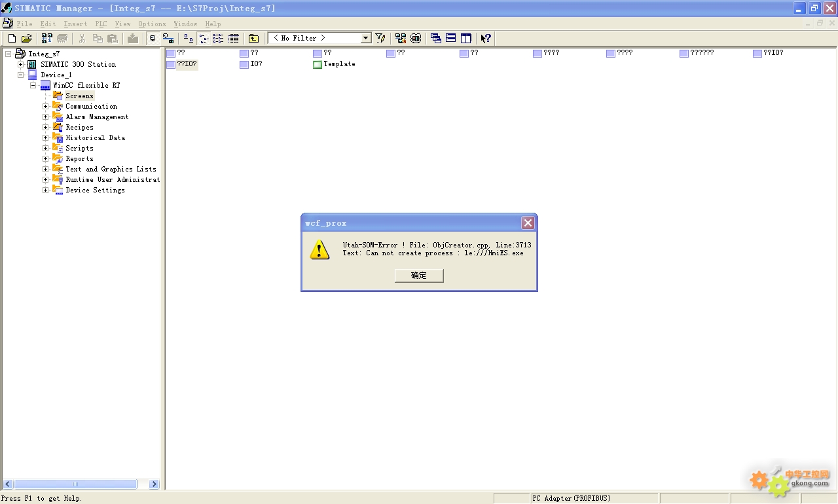
Task: Show Accessible Nodes from the toolbar
Action: [47, 39]
